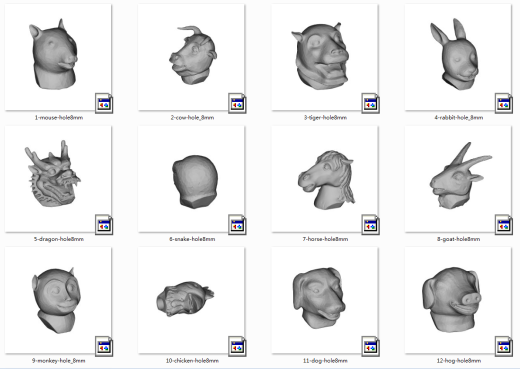Screen dimensions: 520x369
Task: Click the file type icon on the 7-horse thumbnail
Action: (371, 225)
